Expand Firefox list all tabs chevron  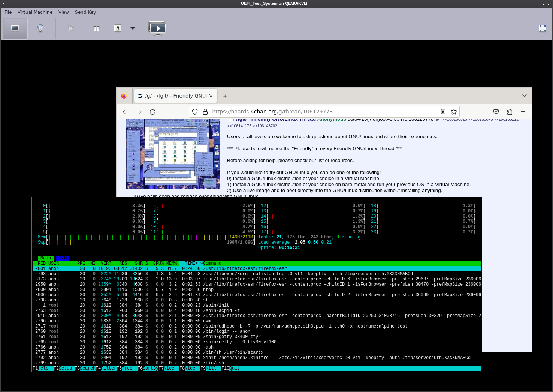pos(525,96)
